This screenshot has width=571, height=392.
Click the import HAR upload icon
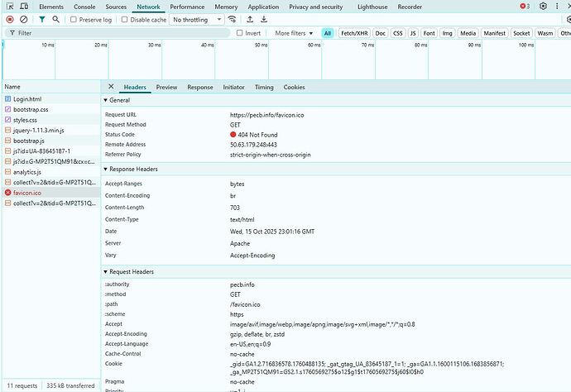[252, 19]
